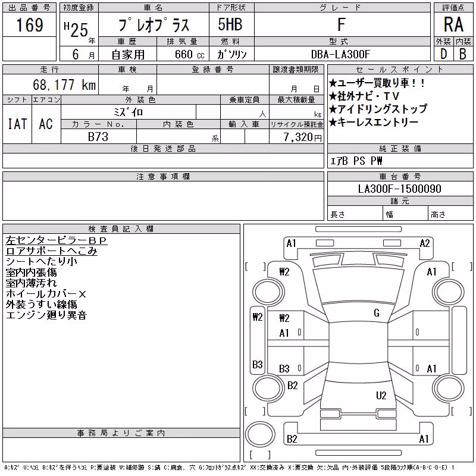Select the W2 mark on front left fender
The width and height of the screenshot is (476, 476).
(284, 272)
